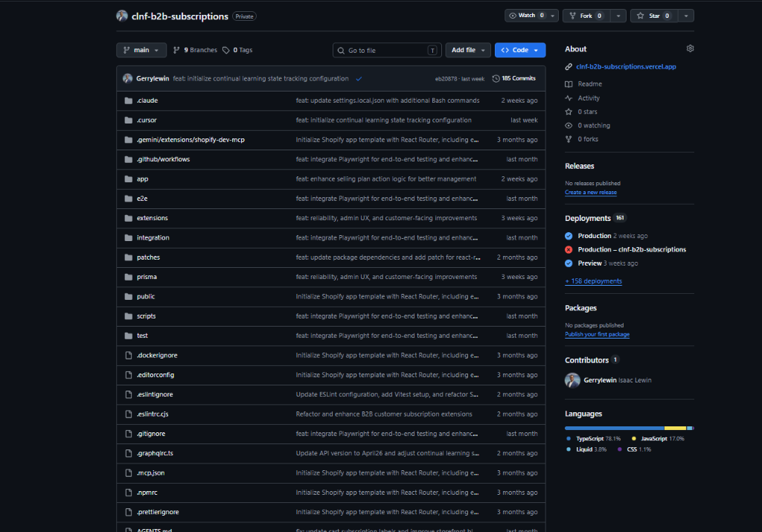Open the Fork options dropdown arrow

click(618, 16)
